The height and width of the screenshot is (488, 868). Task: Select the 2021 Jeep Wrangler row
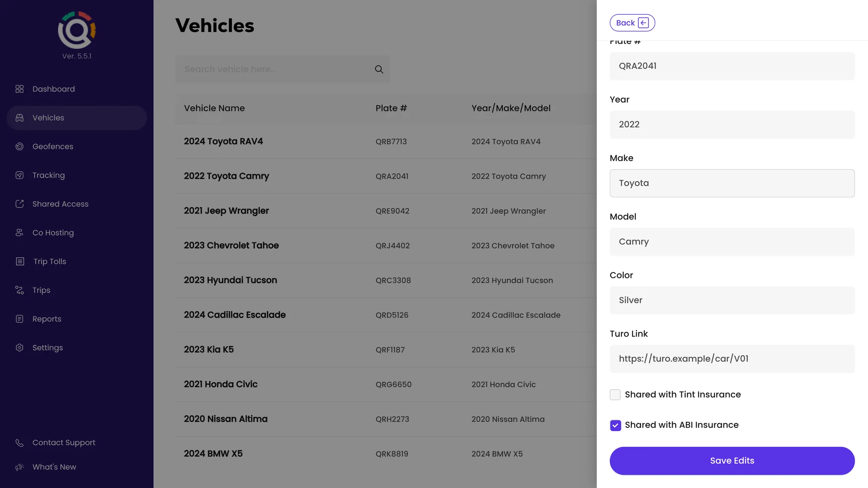pos(386,211)
